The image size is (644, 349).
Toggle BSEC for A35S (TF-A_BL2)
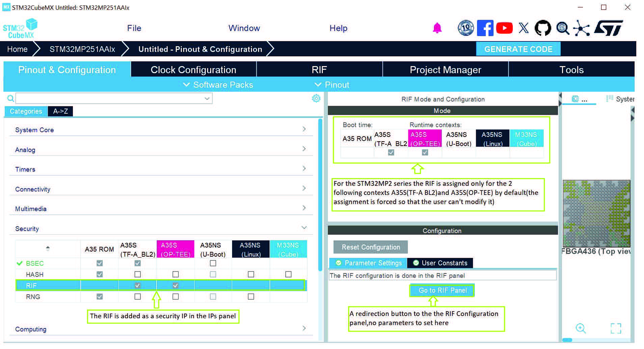(138, 263)
